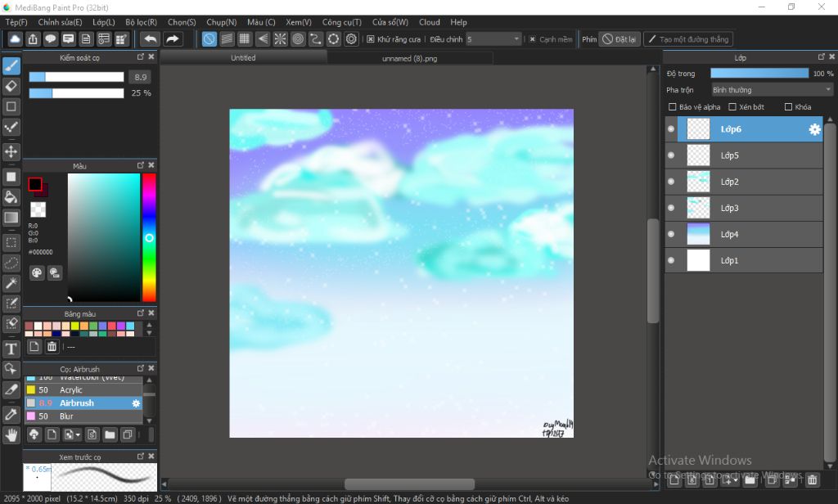Enable the radial snap guide
Image resolution: width=838 pixels, height=504 pixels.
[x=280, y=39]
